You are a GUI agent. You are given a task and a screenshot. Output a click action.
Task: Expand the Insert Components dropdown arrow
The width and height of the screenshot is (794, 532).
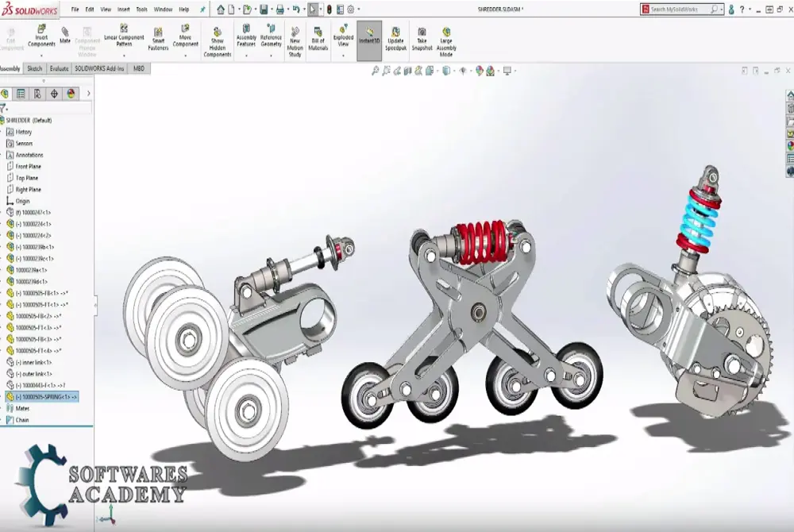tap(41, 55)
